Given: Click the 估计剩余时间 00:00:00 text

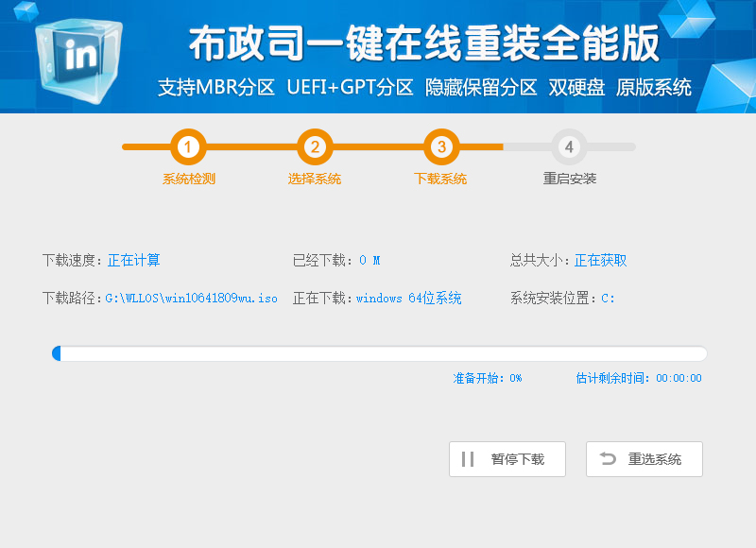Looking at the screenshot, I should click(639, 378).
